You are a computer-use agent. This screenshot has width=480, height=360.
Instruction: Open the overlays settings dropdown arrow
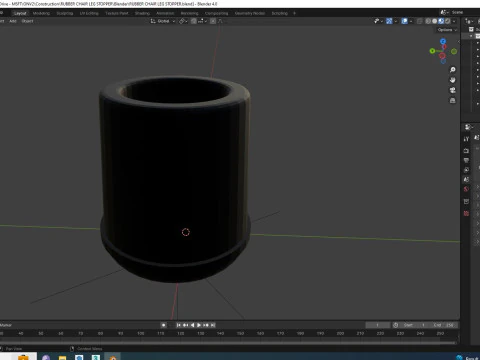coord(411,21)
